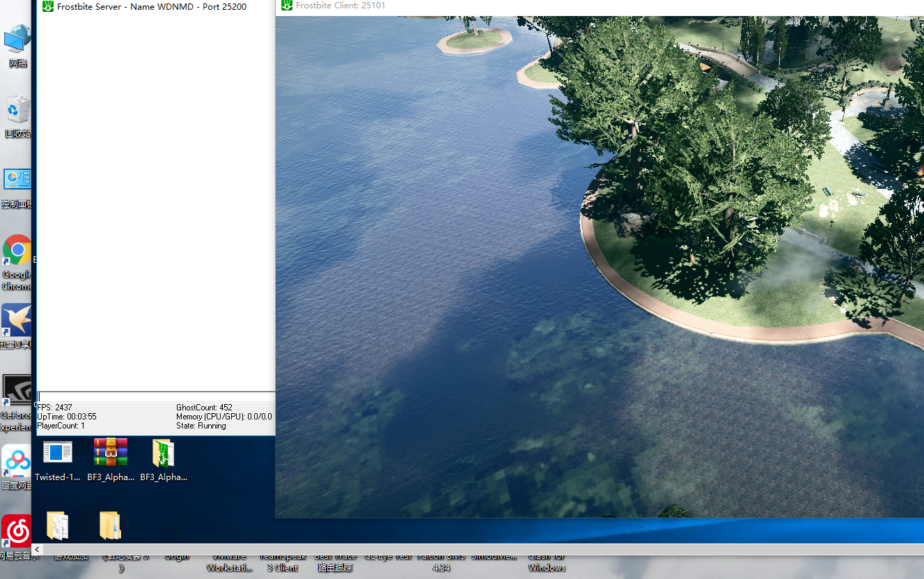
Task: Click the 'Origin' desktop label
Action: [177, 557]
